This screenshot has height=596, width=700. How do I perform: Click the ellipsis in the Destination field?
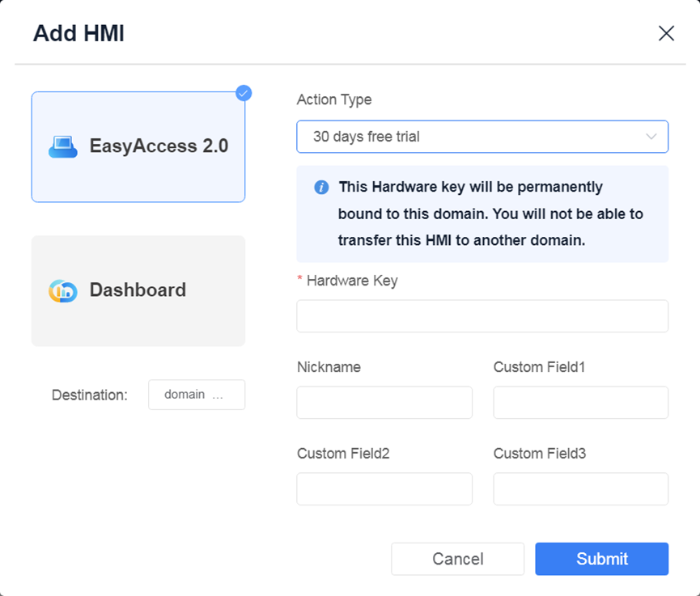coord(218,395)
